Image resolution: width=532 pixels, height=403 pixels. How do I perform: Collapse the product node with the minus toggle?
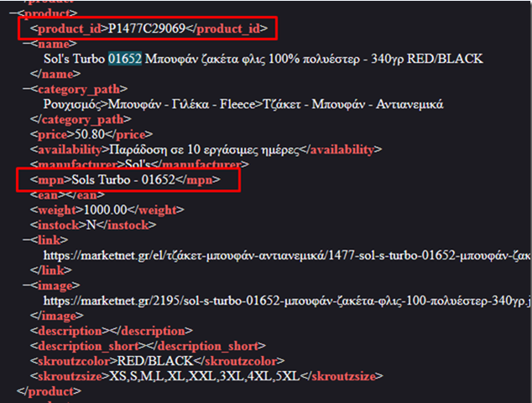[x=13, y=13]
